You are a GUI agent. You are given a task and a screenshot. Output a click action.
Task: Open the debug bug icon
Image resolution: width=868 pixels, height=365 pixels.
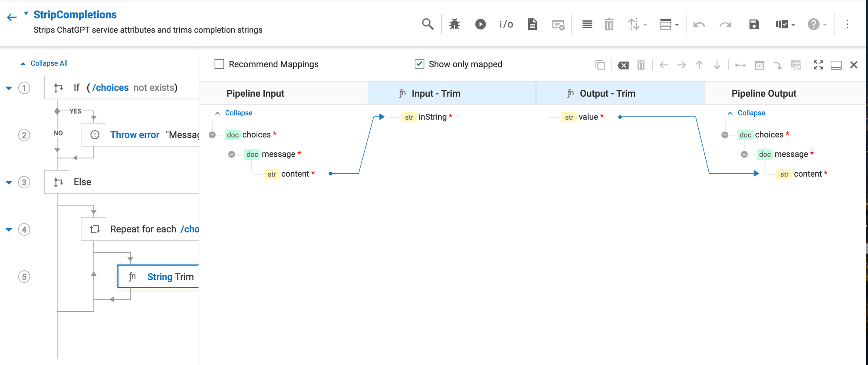[454, 24]
